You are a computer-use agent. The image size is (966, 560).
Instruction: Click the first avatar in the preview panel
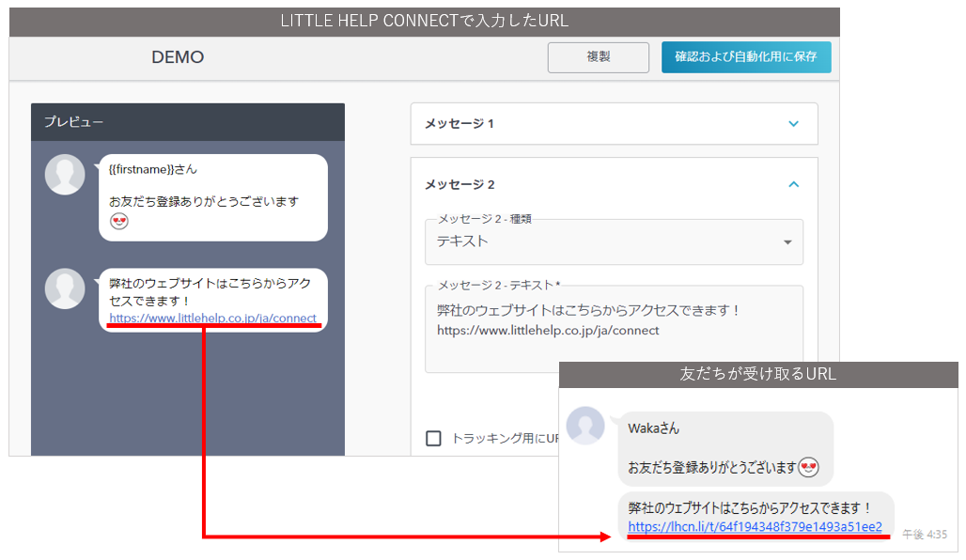65,175
